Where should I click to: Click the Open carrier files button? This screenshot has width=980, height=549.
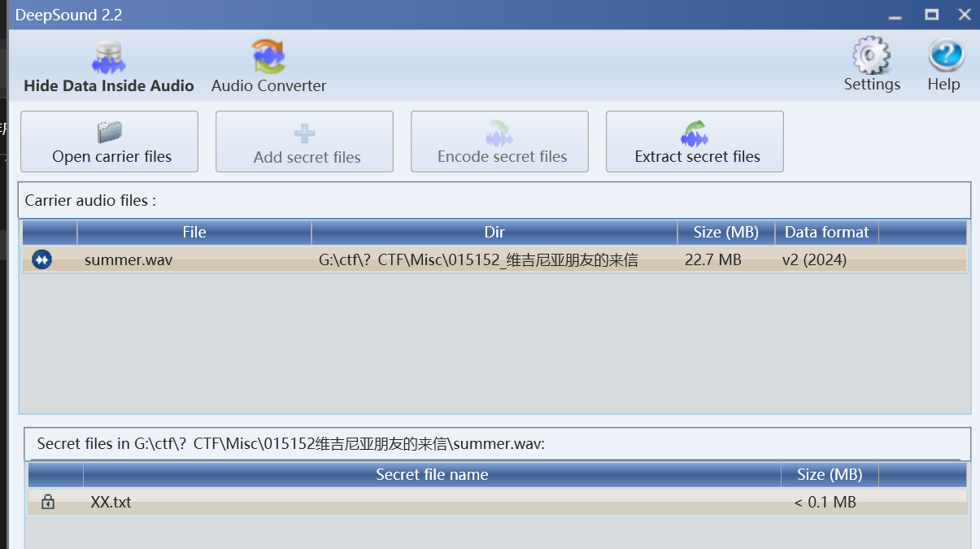click(109, 142)
